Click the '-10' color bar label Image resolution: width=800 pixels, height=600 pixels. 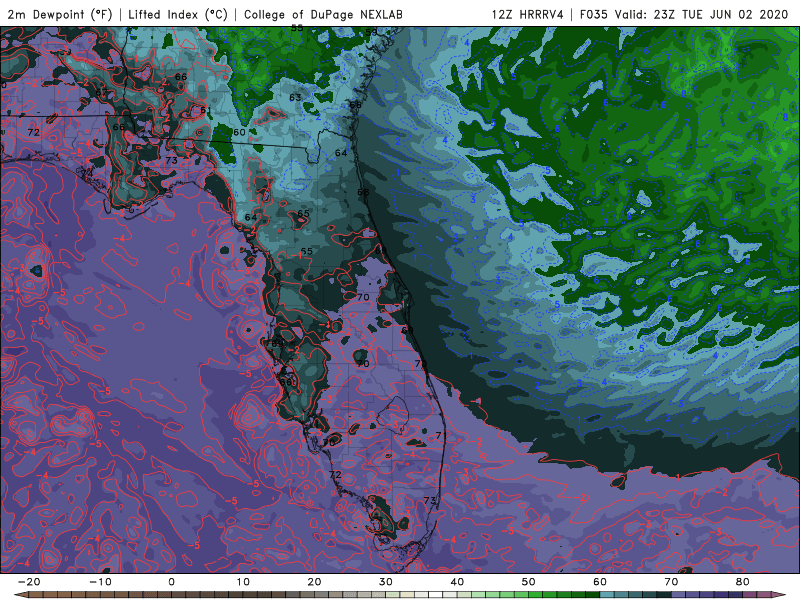tap(100, 582)
